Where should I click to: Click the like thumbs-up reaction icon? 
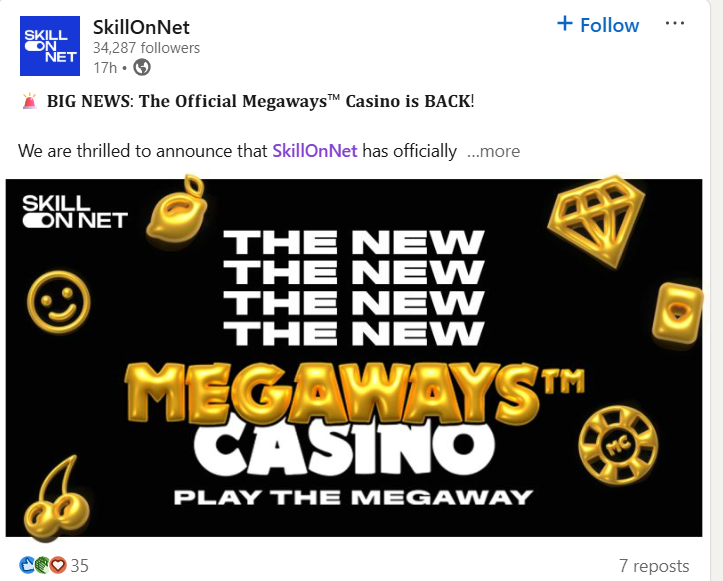(x=27, y=565)
